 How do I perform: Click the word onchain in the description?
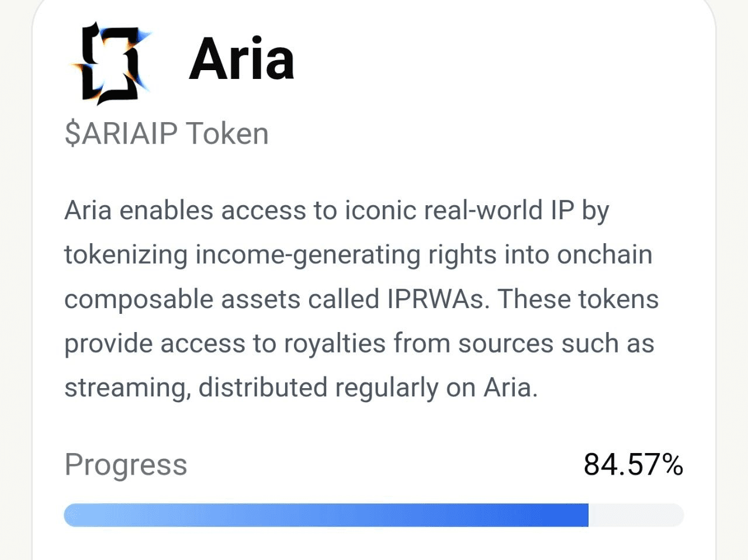[x=604, y=255]
